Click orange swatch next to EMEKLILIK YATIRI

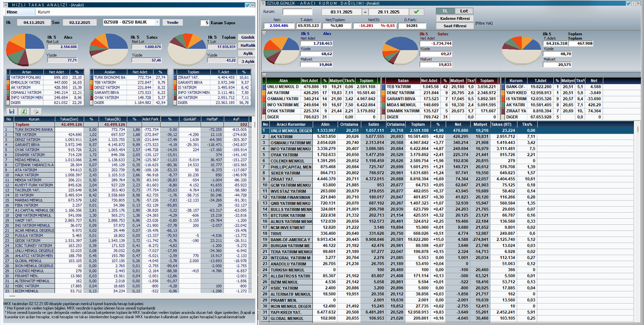7,82
